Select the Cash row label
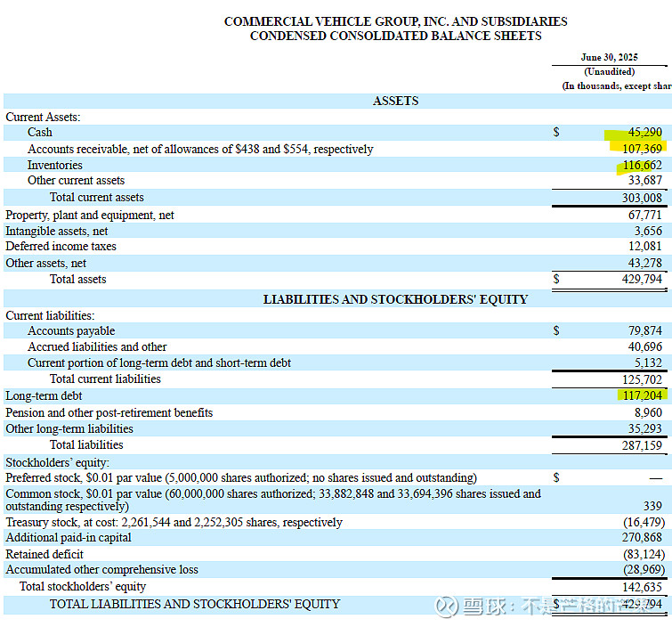Viewport: 672px width, 627px height. [40, 132]
